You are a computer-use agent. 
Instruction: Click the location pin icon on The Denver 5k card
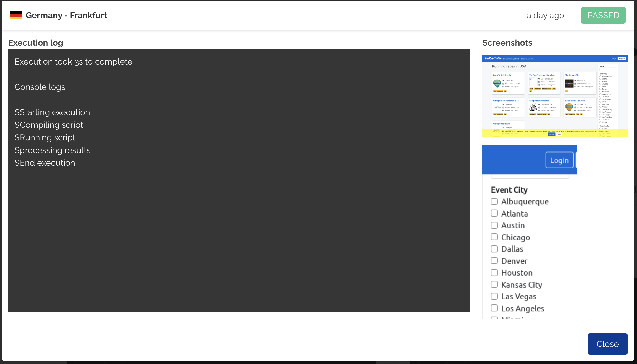click(575, 81)
